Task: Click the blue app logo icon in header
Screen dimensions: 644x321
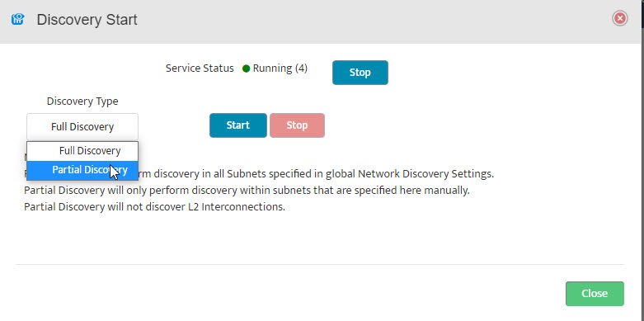Action: click(x=18, y=19)
